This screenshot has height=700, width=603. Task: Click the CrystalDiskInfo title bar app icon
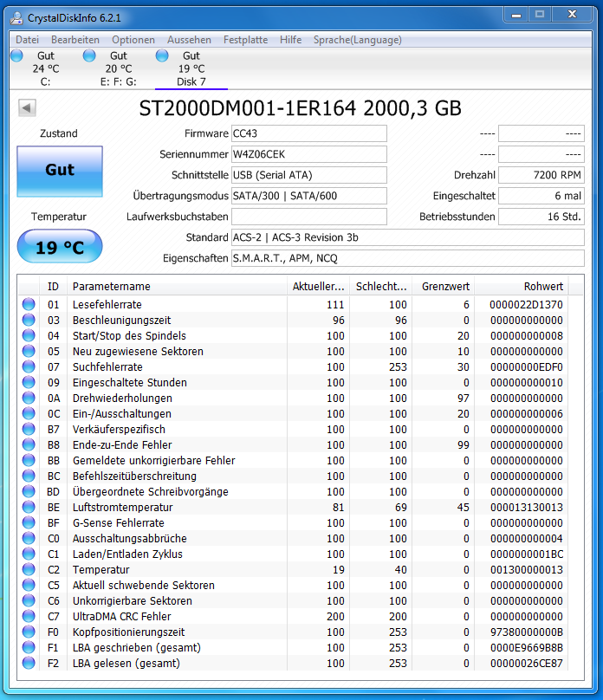click(16, 18)
